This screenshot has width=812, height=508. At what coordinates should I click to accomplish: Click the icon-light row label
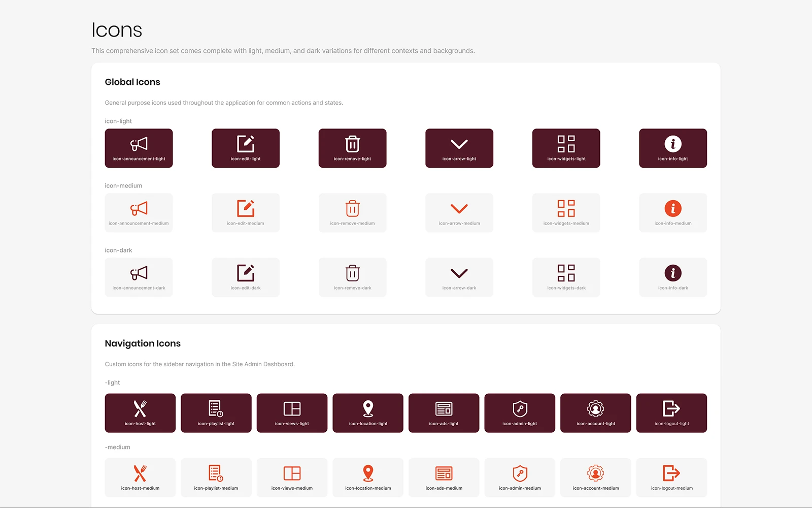pyautogui.click(x=118, y=121)
